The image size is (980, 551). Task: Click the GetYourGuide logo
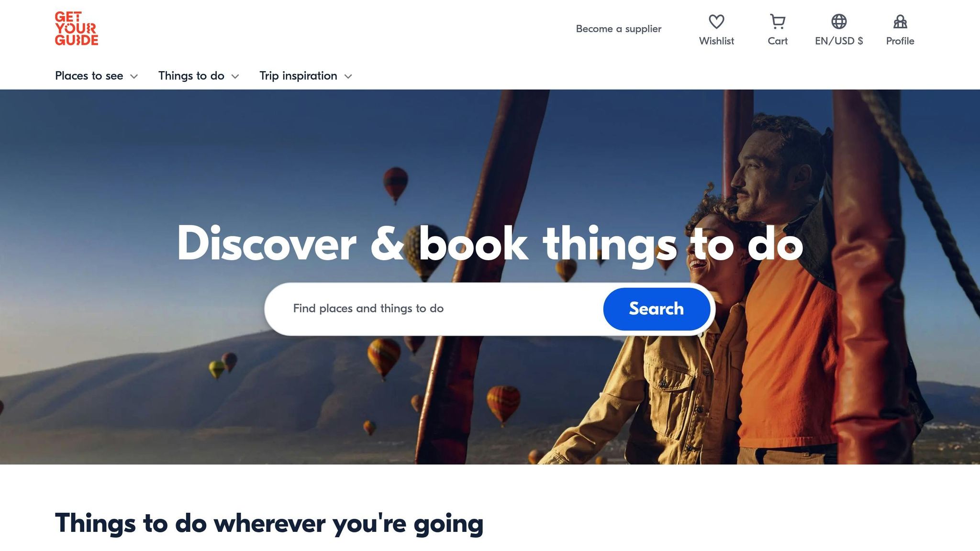(x=77, y=29)
